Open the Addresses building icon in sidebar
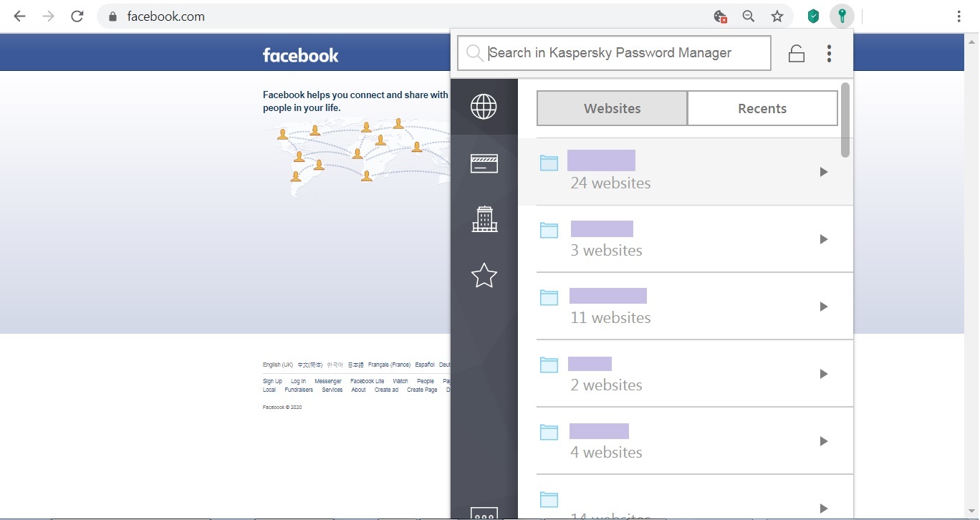This screenshot has width=980, height=520. click(x=484, y=218)
